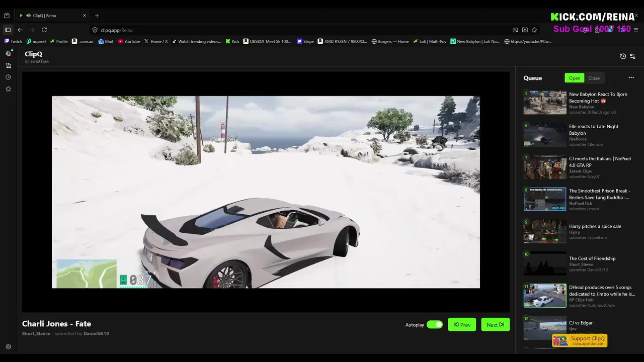The width and height of the screenshot is (644, 362).
Task: Open ClipQ settings sliders icon
Action: 632,56
